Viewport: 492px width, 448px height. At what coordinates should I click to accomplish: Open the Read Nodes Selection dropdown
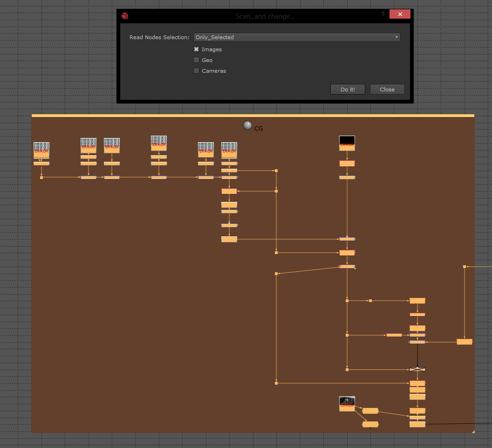pos(296,37)
